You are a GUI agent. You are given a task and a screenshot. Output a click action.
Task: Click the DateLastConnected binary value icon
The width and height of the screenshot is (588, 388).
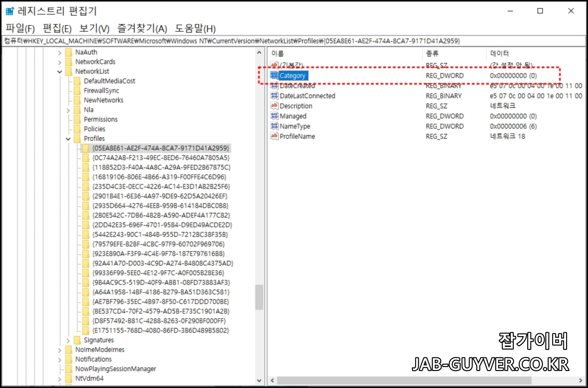pos(274,96)
